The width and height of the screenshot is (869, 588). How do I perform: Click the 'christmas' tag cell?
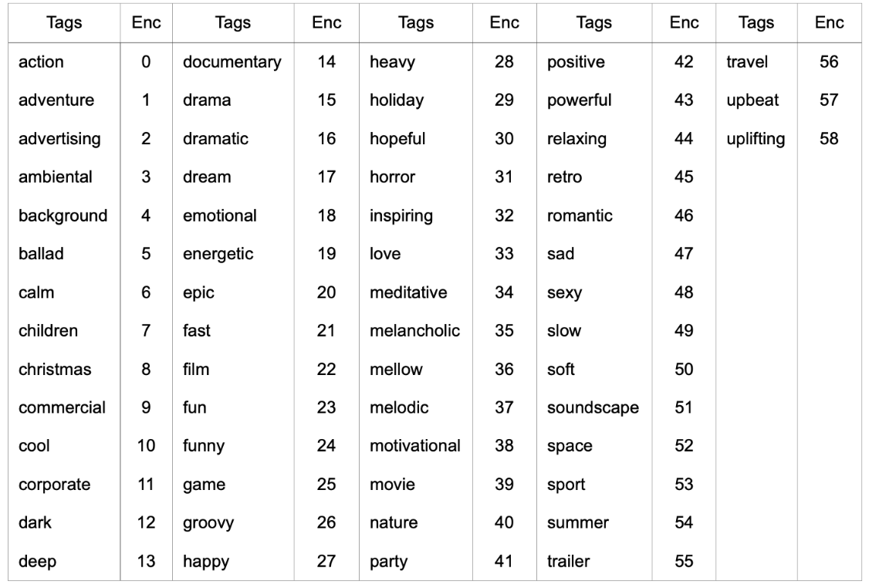[55, 370]
